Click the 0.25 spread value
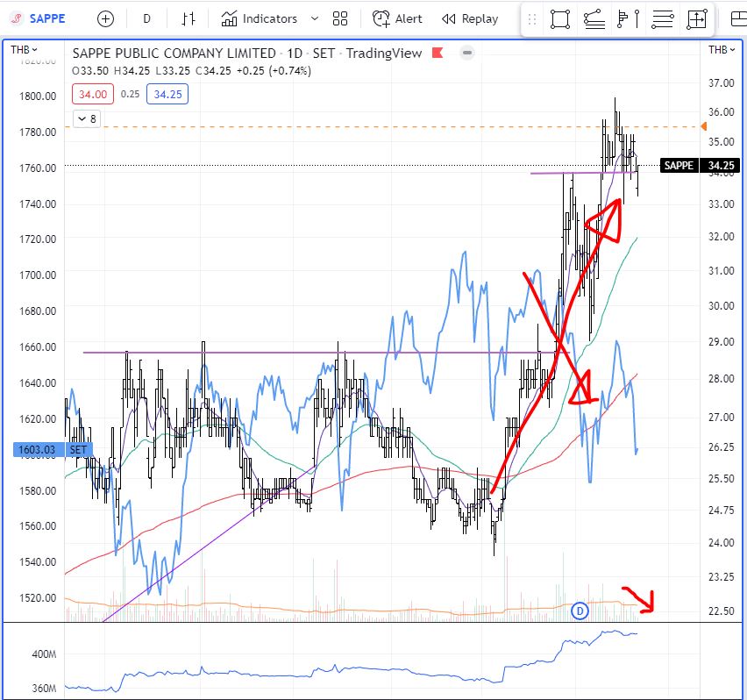Screen dimensions: 747x700 (130, 95)
